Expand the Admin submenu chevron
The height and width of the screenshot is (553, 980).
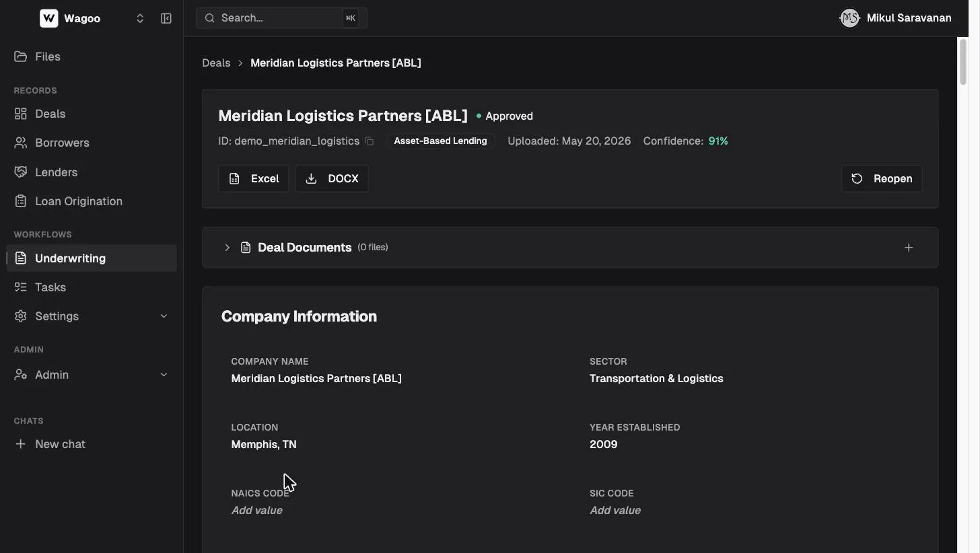[164, 375]
